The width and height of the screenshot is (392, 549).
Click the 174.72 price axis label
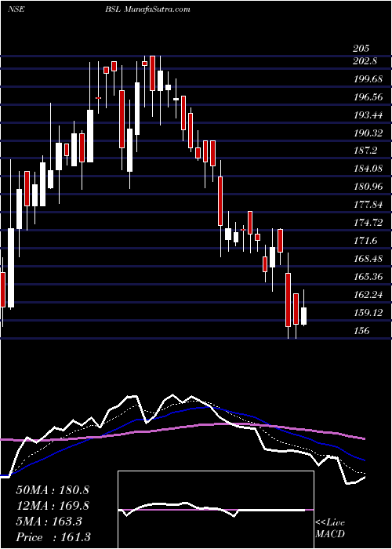tap(368, 222)
